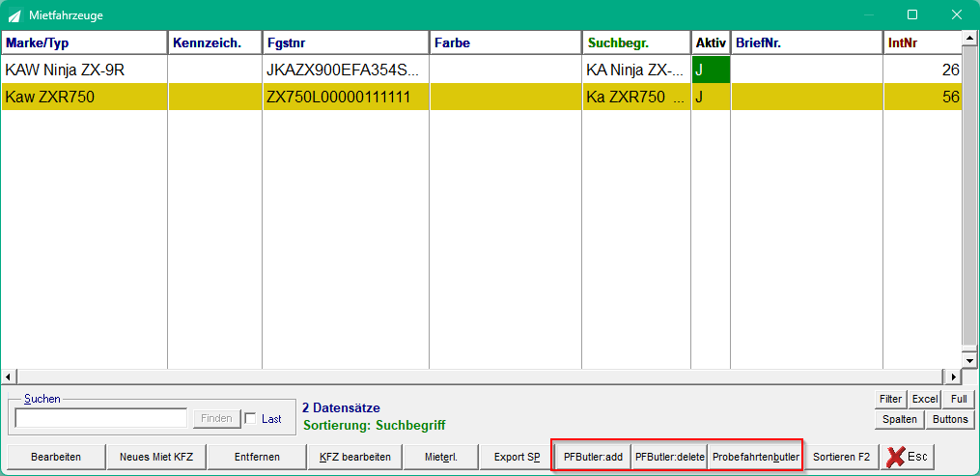This screenshot has width=980, height=476.
Task: Focus the Suchen input field
Action: [100, 418]
